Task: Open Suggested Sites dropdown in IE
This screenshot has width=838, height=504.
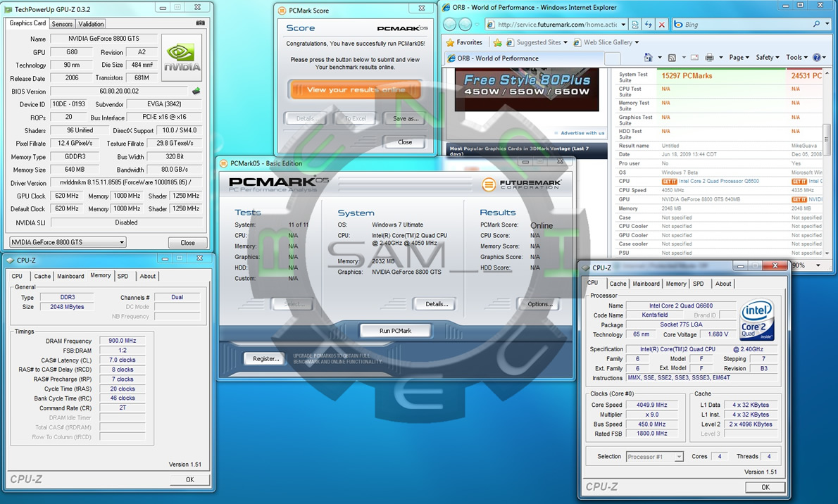Action: point(565,42)
